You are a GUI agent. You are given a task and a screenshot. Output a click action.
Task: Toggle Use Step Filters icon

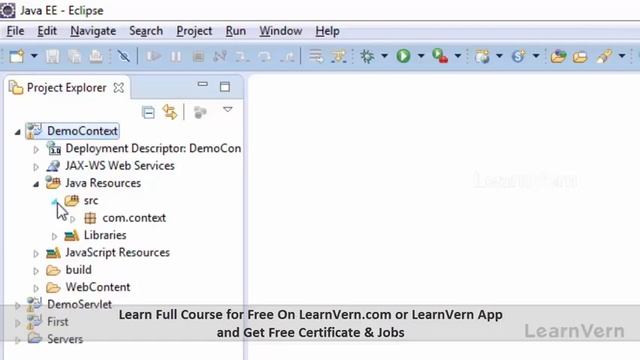338,56
